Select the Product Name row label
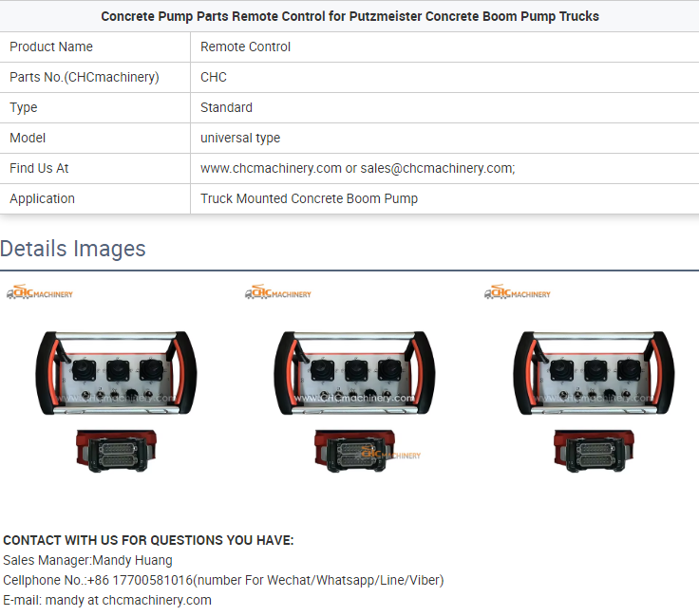Image resolution: width=699 pixels, height=616 pixels. pos(51,47)
